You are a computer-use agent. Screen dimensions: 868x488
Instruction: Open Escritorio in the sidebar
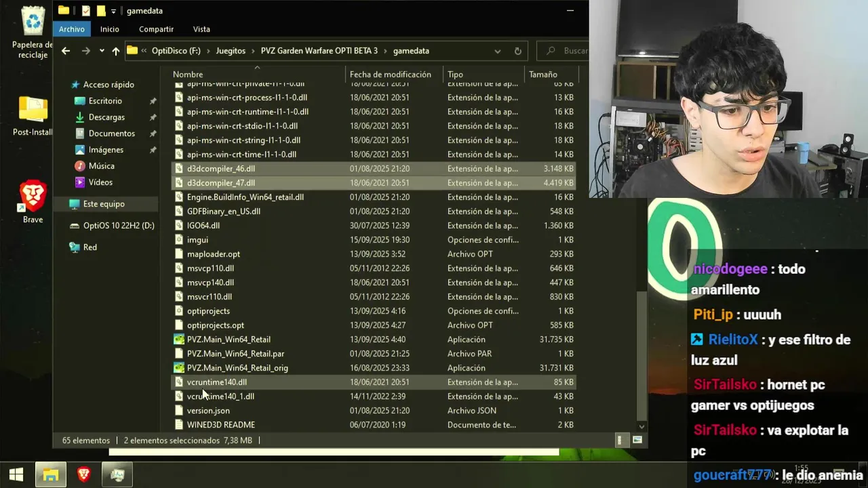pyautogui.click(x=105, y=101)
